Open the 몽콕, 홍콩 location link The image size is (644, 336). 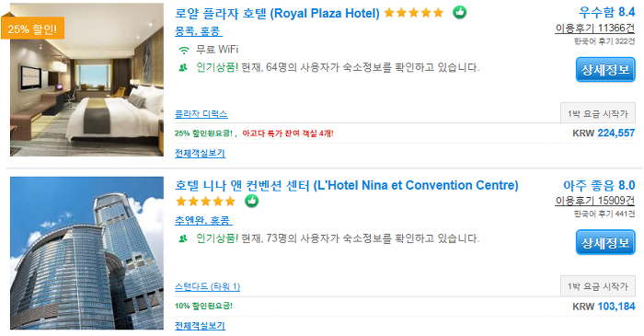[199, 31]
